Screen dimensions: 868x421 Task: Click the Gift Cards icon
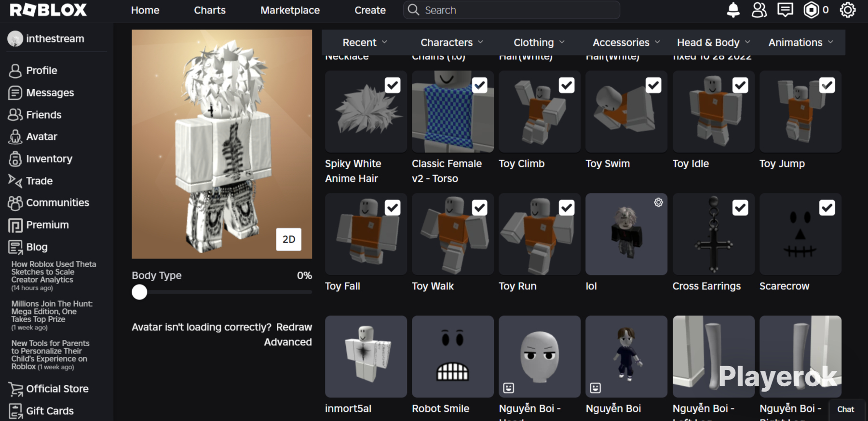click(x=15, y=411)
